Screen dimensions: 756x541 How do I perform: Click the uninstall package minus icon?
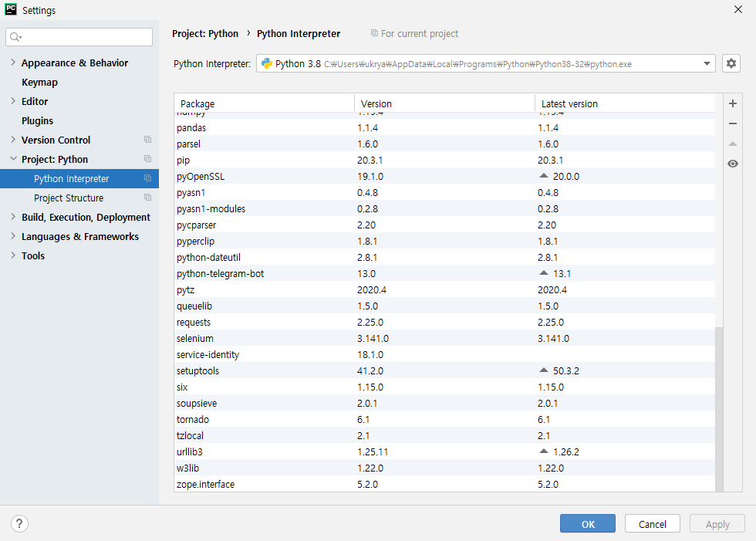pos(732,123)
